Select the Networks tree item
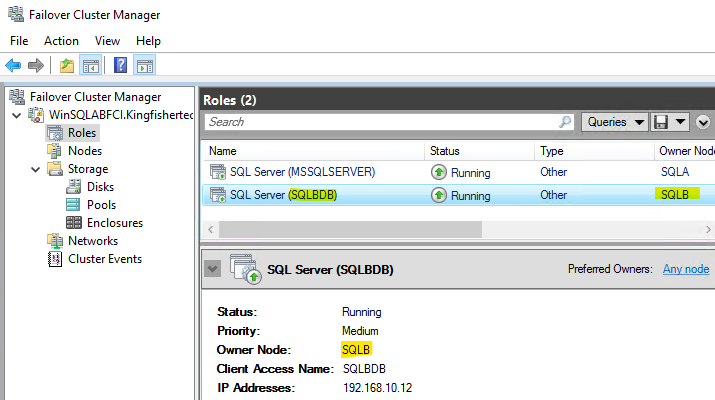Viewport: 715px width, 400px height. point(93,241)
